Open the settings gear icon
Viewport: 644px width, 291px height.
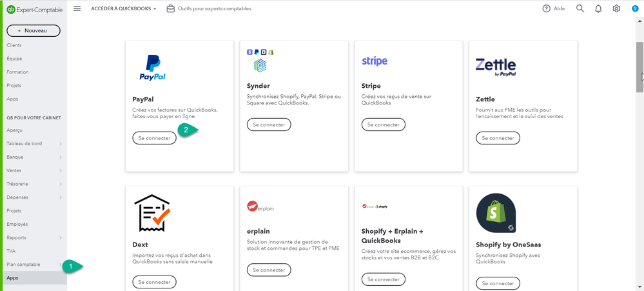[x=616, y=8]
